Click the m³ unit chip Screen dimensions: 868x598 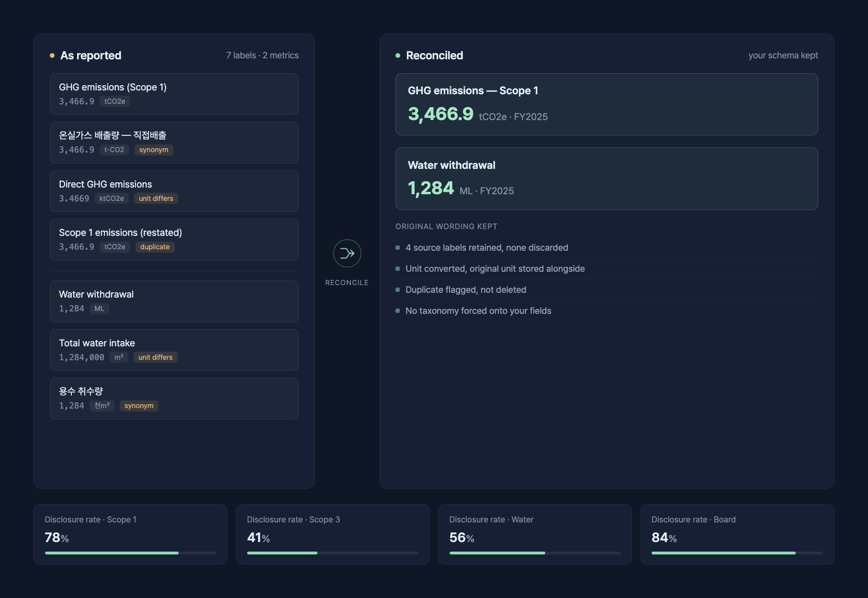pos(119,357)
